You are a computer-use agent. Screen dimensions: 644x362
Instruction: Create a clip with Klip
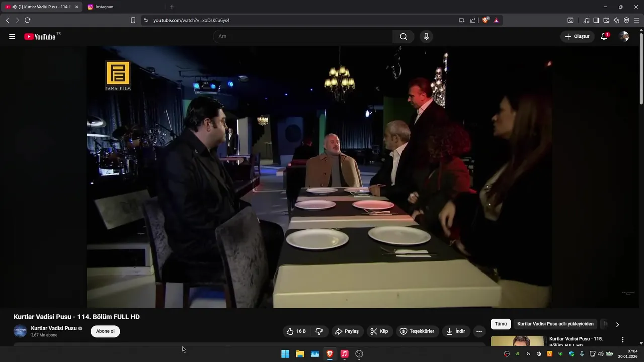point(379,331)
